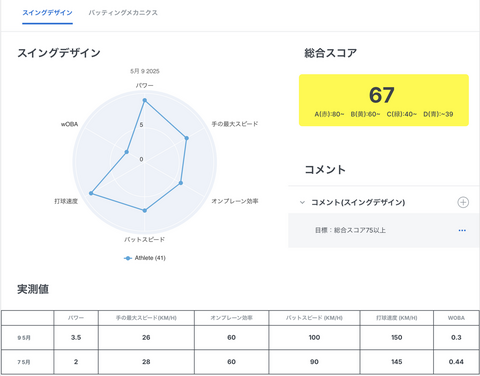Click the パワー data point on radar chart
Screen dimensions: 480x376
[x=145, y=100]
